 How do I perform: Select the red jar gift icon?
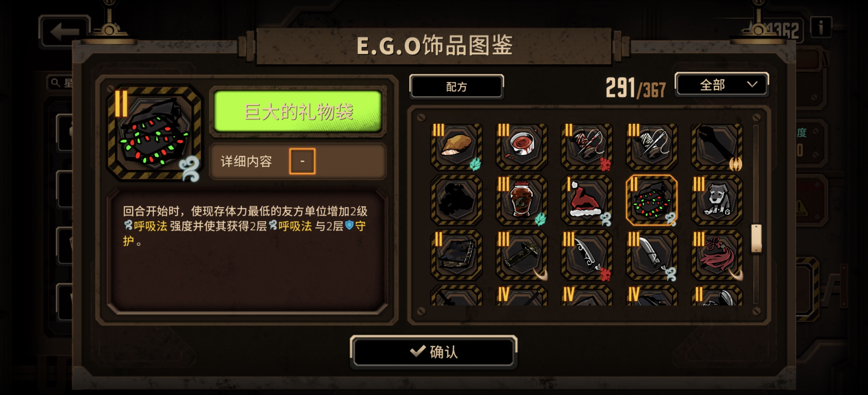[521, 200]
